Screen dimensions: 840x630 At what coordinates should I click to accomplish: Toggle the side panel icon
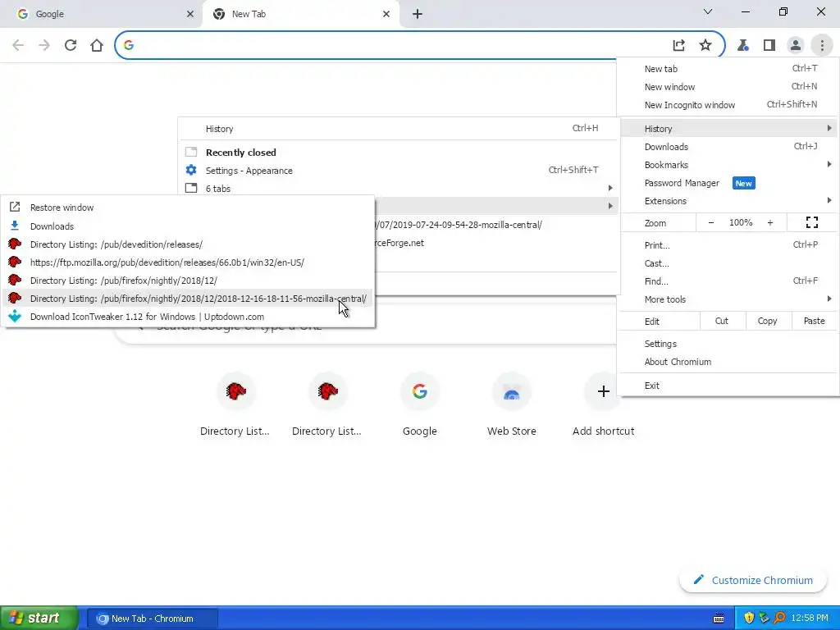[769, 45]
